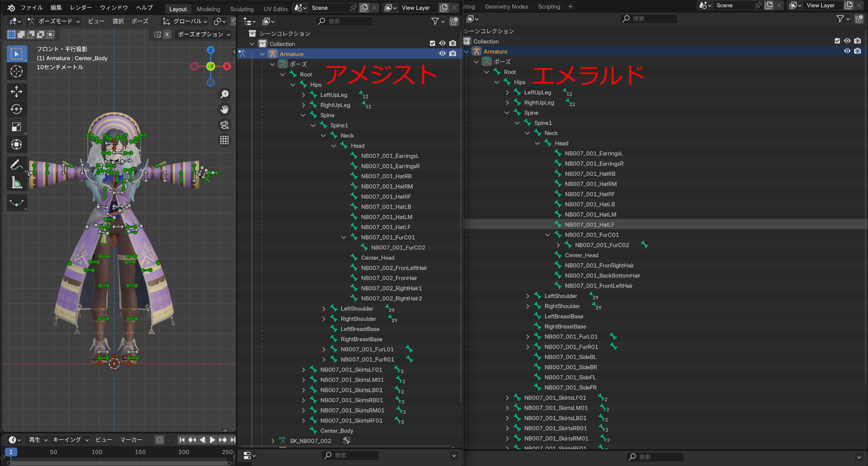
Task: Toggle Armature eye icon in right outliner
Action: [x=847, y=51]
